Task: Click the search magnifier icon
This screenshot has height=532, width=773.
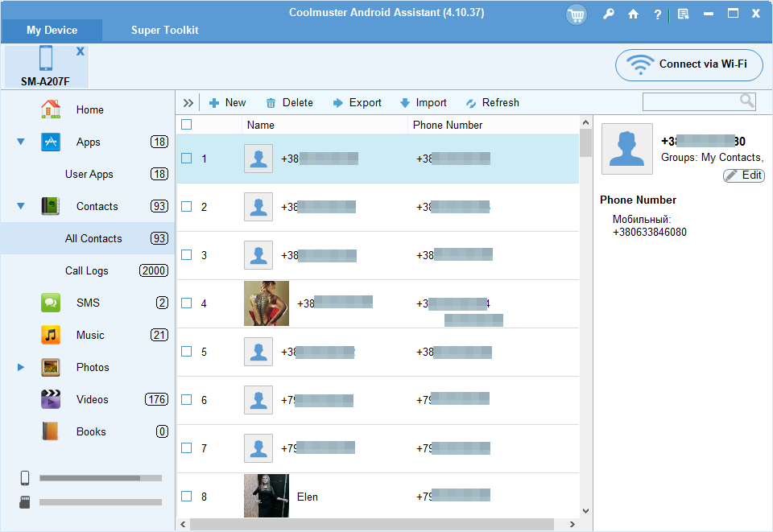Action: coord(747,101)
